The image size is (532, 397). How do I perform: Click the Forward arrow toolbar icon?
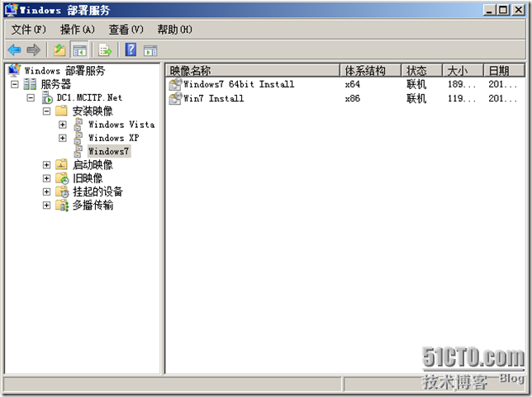[x=33, y=50]
